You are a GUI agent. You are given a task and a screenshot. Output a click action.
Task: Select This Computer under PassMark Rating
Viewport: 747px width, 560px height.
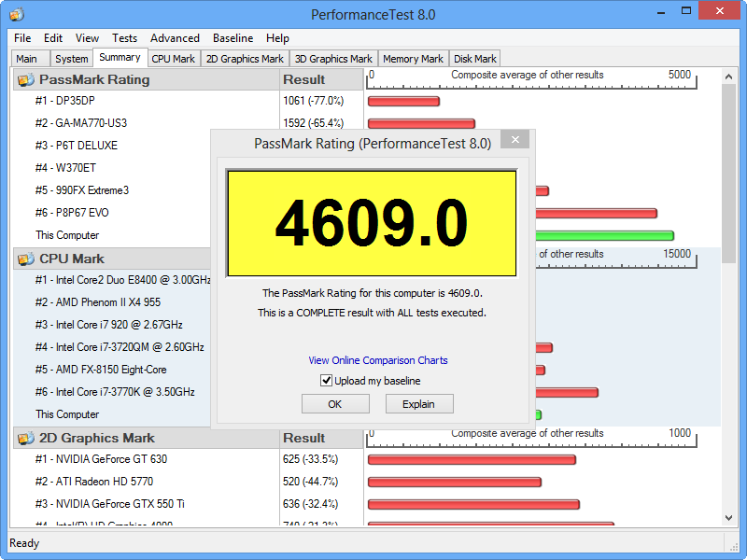(x=67, y=235)
